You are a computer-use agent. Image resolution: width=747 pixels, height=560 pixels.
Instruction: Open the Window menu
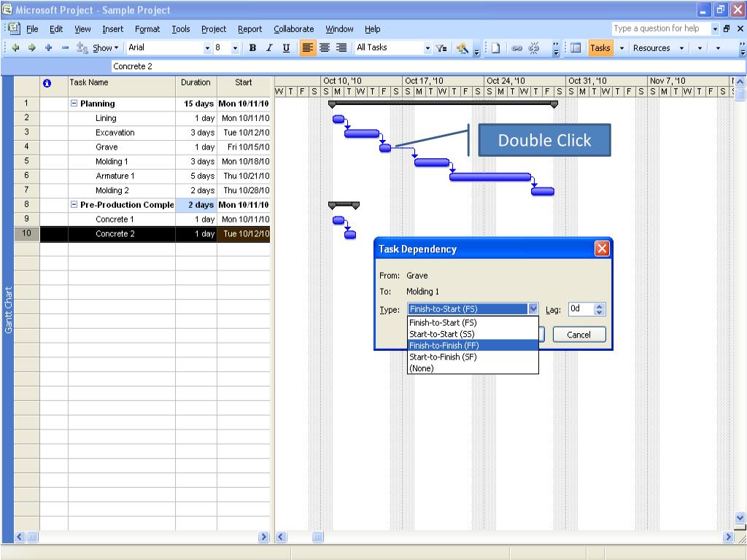[x=339, y=29]
